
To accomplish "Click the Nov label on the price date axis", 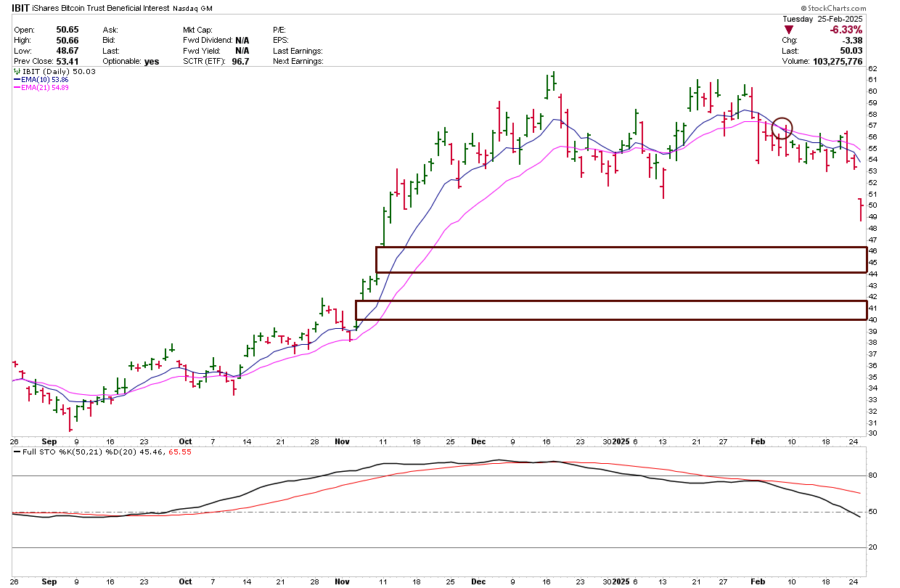I will (x=343, y=441).
